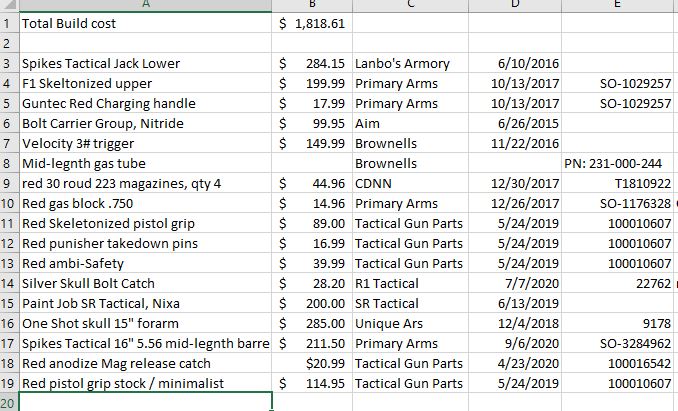Click the R1 Tactical vendor cell
Screen dimensions: 678x411
[x=410, y=284]
